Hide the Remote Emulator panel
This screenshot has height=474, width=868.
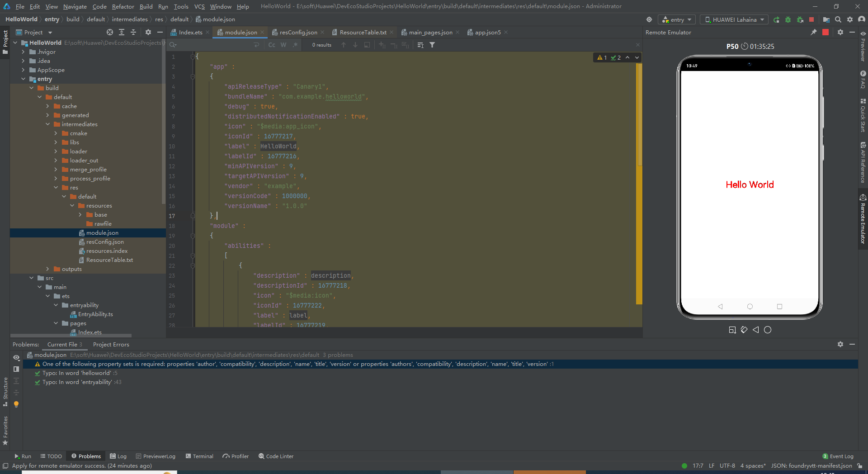(852, 32)
